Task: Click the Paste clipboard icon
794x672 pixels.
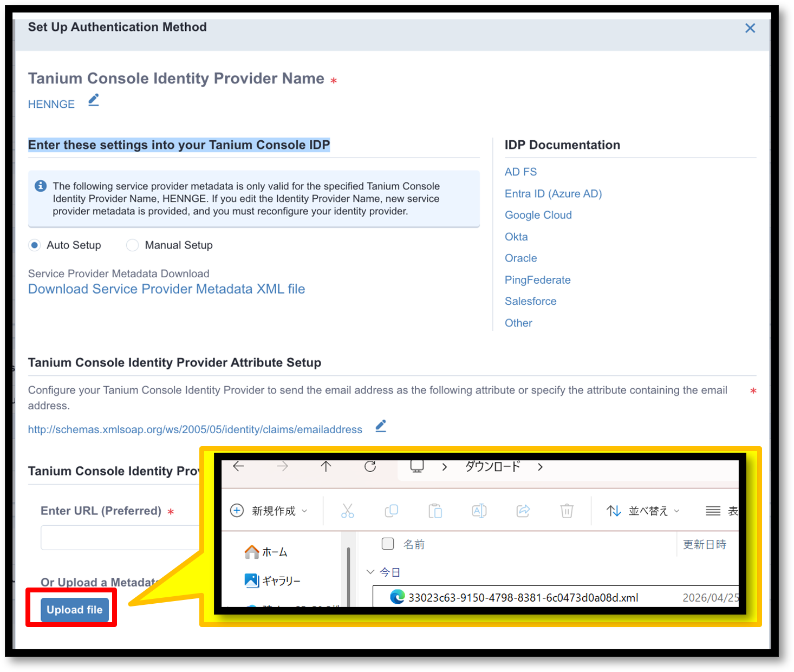Action: coord(435,511)
